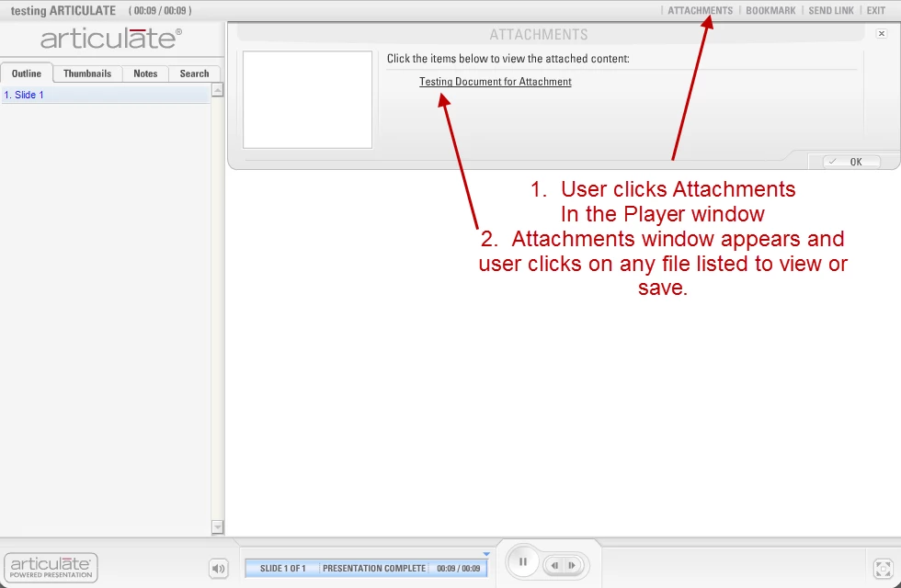
Task: Open ATTACHMENTS in the top toolbar
Action: (700, 10)
